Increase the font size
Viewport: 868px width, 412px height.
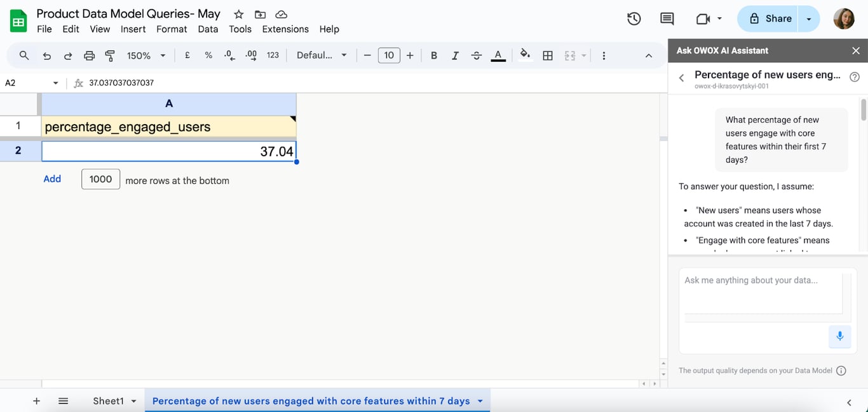tap(410, 55)
